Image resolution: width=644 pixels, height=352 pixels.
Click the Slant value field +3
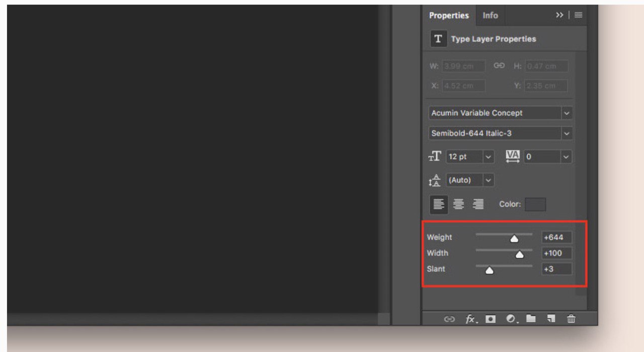coord(556,269)
